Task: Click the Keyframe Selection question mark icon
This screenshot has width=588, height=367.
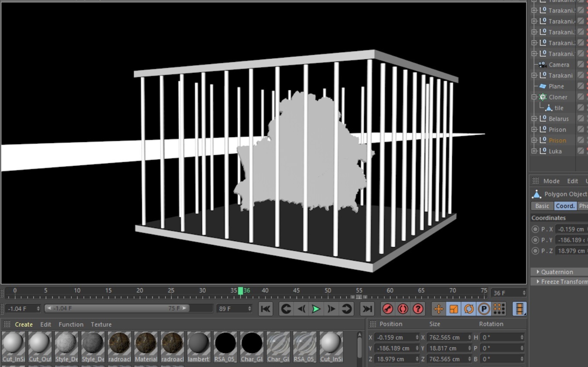Action: [x=418, y=309]
